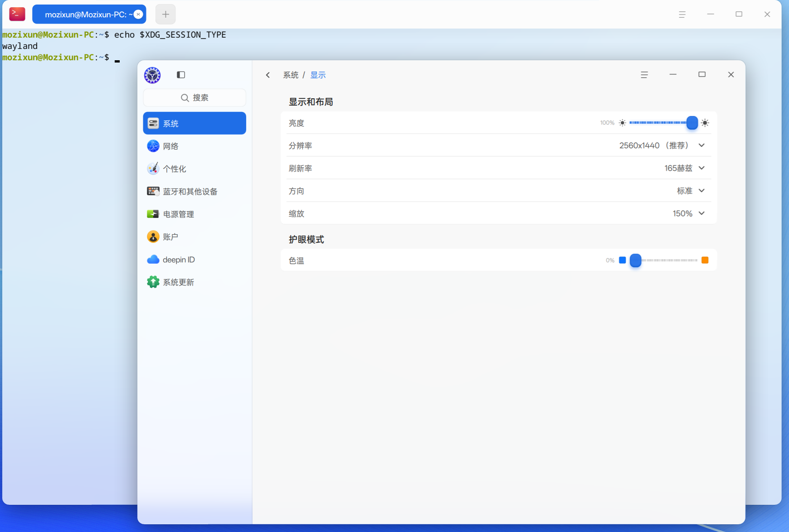The width and height of the screenshot is (789, 532).
Task: Expand the 分辨率 resolution dropdown
Action: (x=701, y=145)
